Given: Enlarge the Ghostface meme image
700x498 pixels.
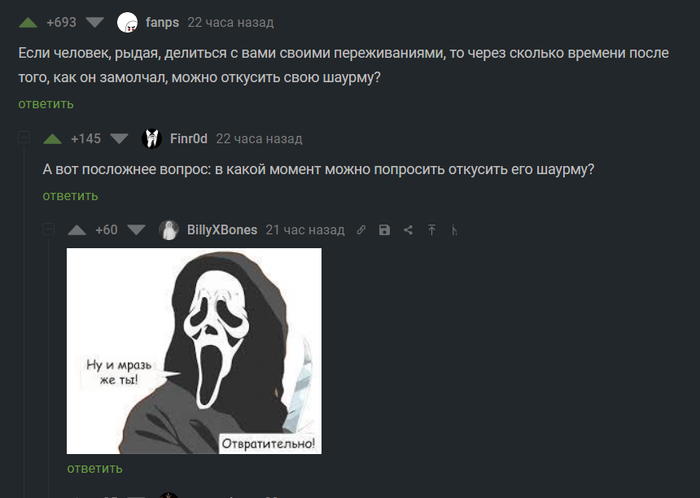Looking at the screenshot, I should coord(194,351).
